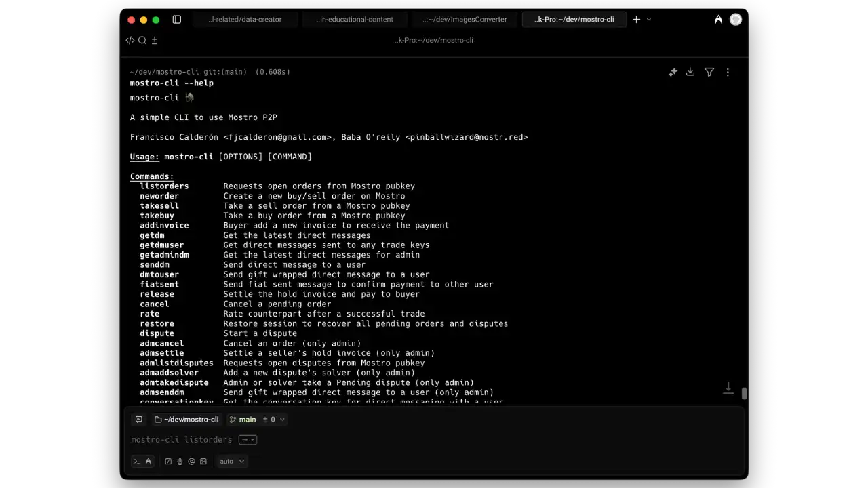
Task: Toggle voice input microphone
Action: click(180, 462)
